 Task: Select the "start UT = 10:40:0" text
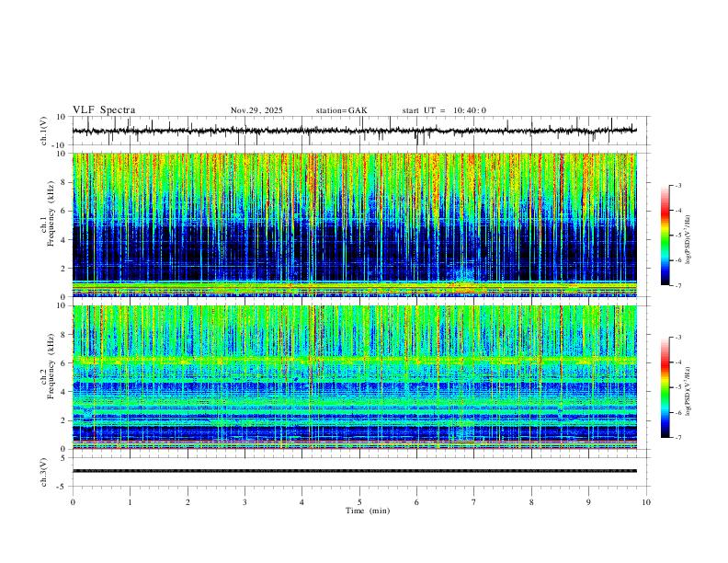(444, 110)
